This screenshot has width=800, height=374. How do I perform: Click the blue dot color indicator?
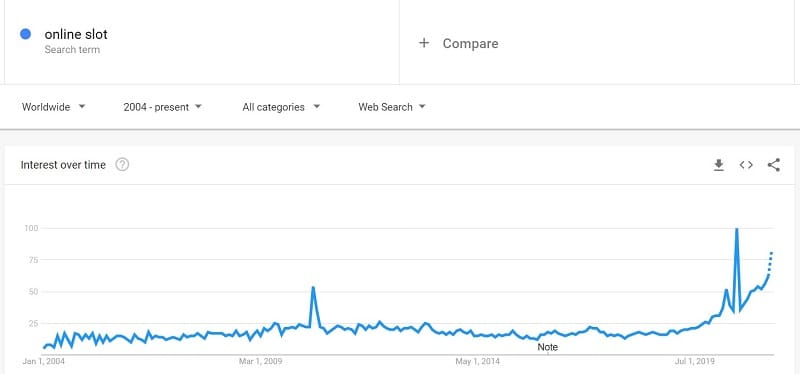25,34
